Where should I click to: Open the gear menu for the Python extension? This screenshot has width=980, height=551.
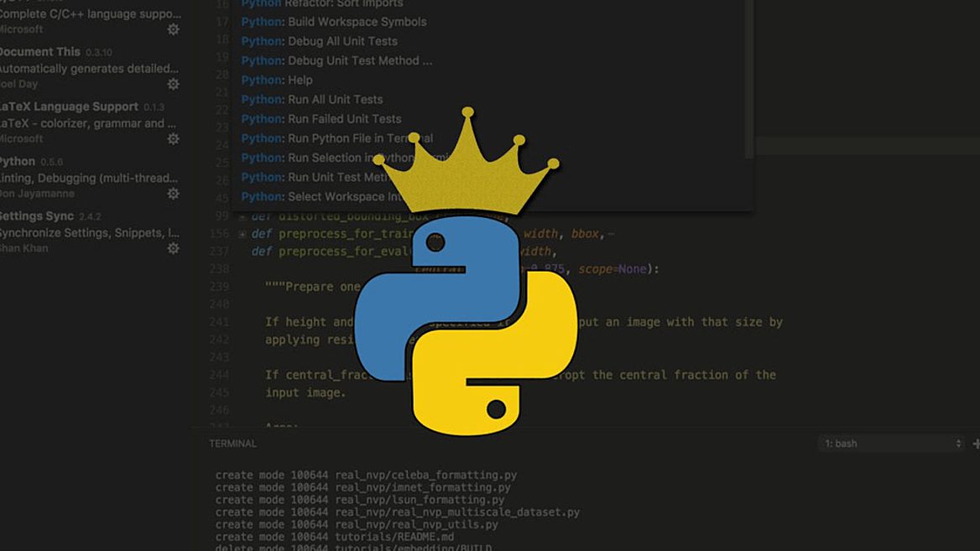tap(173, 193)
